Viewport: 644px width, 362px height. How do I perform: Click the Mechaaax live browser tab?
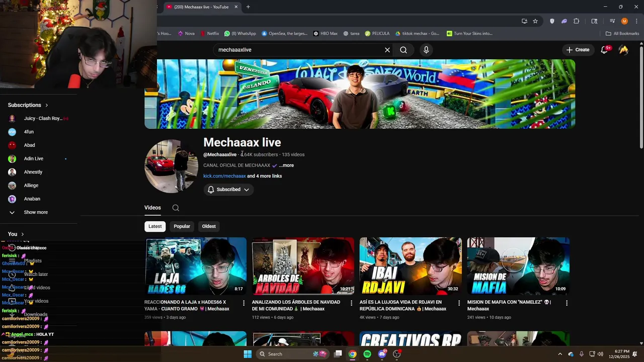(201, 7)
